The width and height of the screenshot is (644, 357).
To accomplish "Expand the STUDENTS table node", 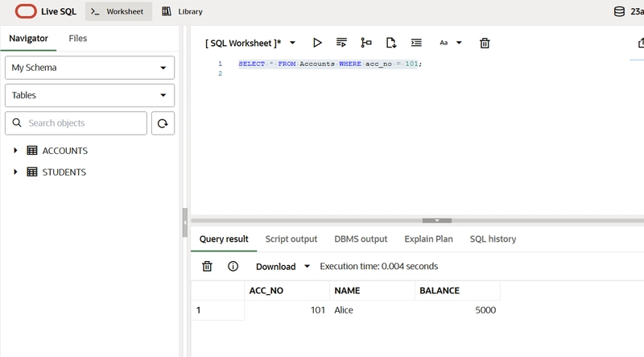I will point(15,172).
